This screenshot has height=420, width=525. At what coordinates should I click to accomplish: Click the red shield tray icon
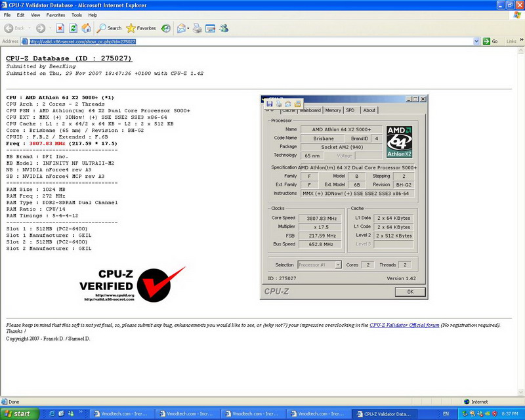(495, 414)
